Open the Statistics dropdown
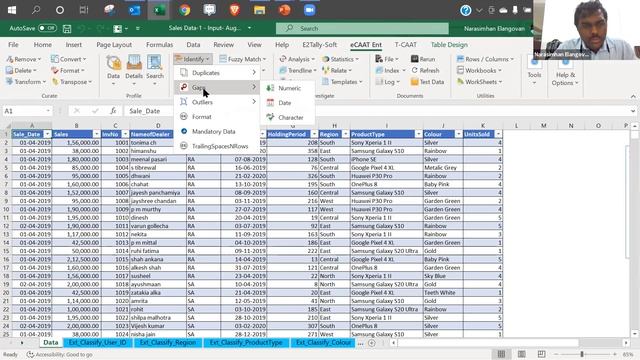The width and height of the screenshot is (640, 360). click(x=340, y=59)
